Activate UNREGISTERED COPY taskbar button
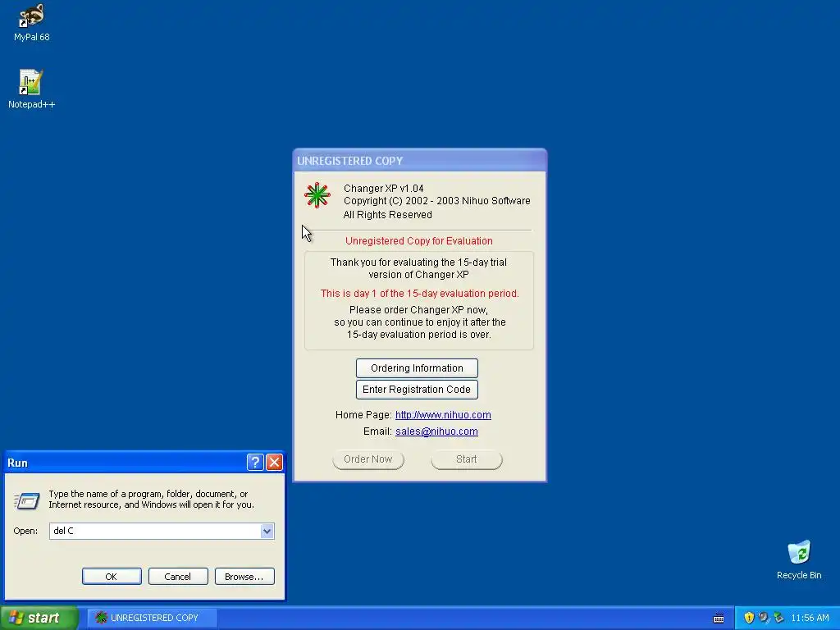This screenshot has height=630, width=840. [152, 618]
